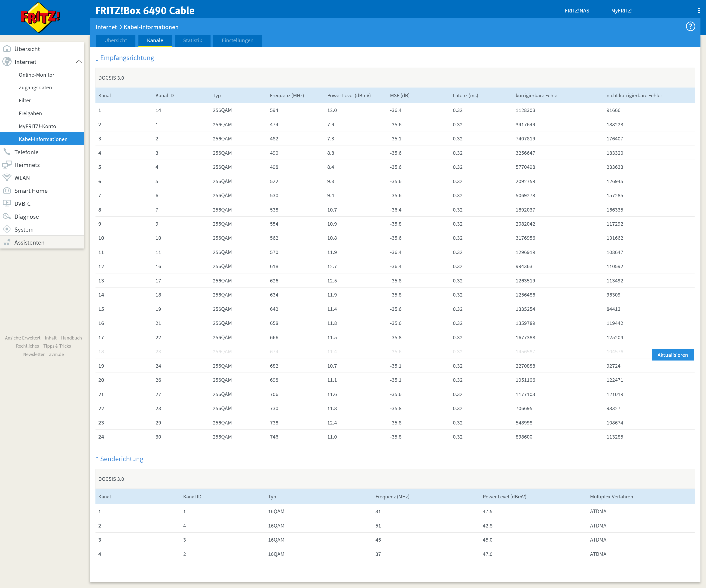
Task: Open the FRITZ!NAS link
Action: pos(577,11)
